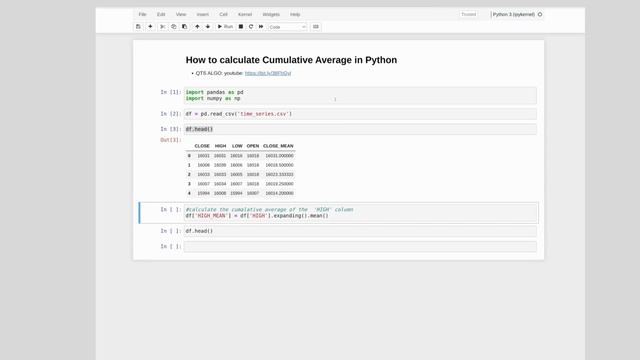Open the Help menu
Screen dimensions: 640x360
click(295, 14)
